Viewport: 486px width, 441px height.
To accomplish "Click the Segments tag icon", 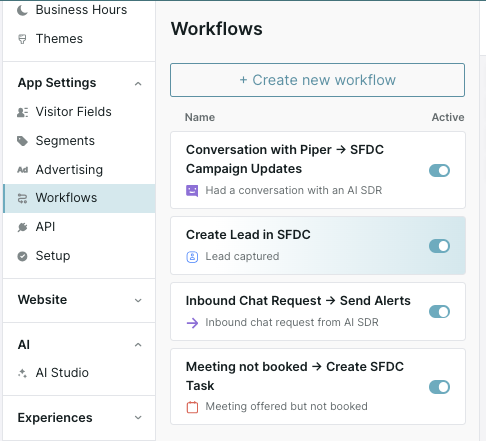I will coord(22,141).
